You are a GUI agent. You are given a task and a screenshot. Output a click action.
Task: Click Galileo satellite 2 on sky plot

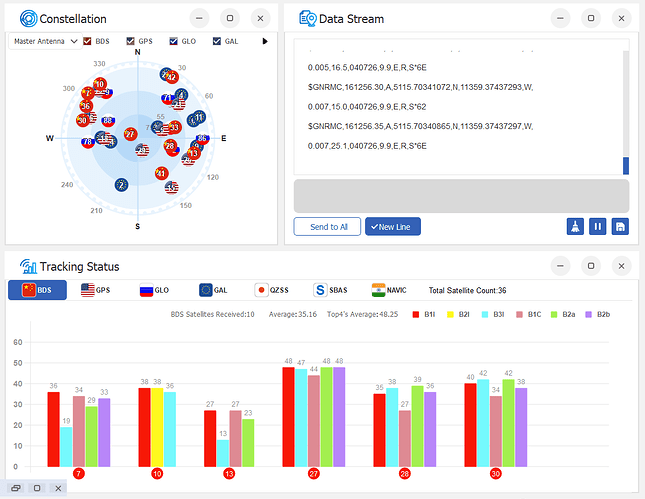tap(121, 185)
